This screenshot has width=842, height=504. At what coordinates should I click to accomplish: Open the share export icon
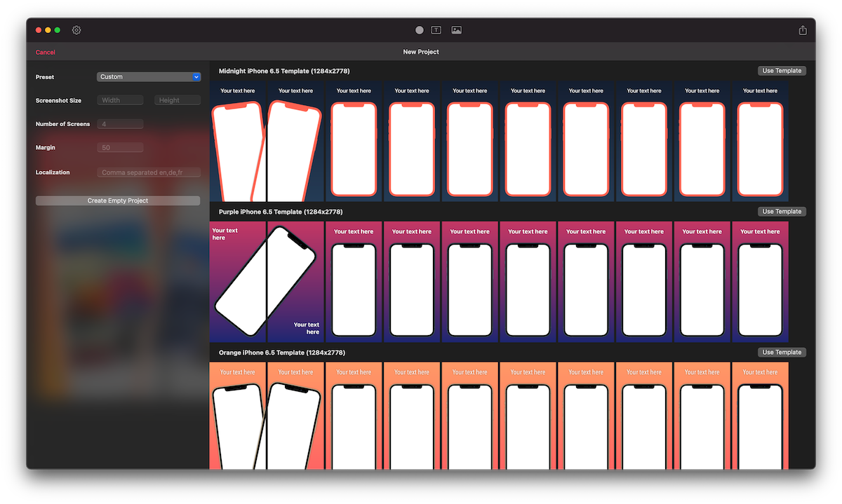(x=803, y=30)
